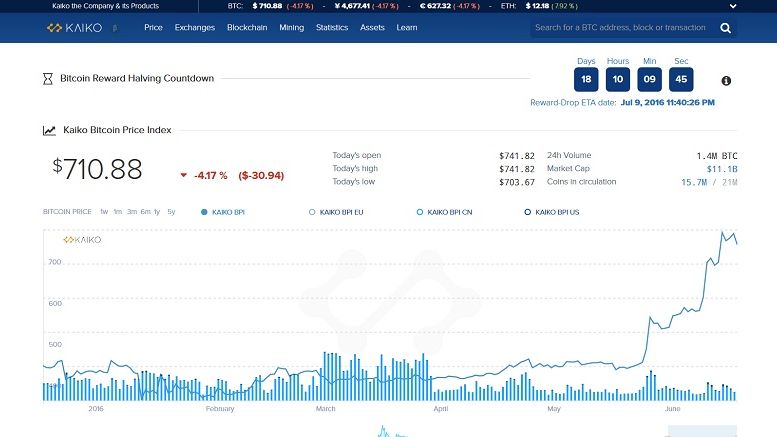
Task: Open the Assets menu
Action: tap(372, 28)
